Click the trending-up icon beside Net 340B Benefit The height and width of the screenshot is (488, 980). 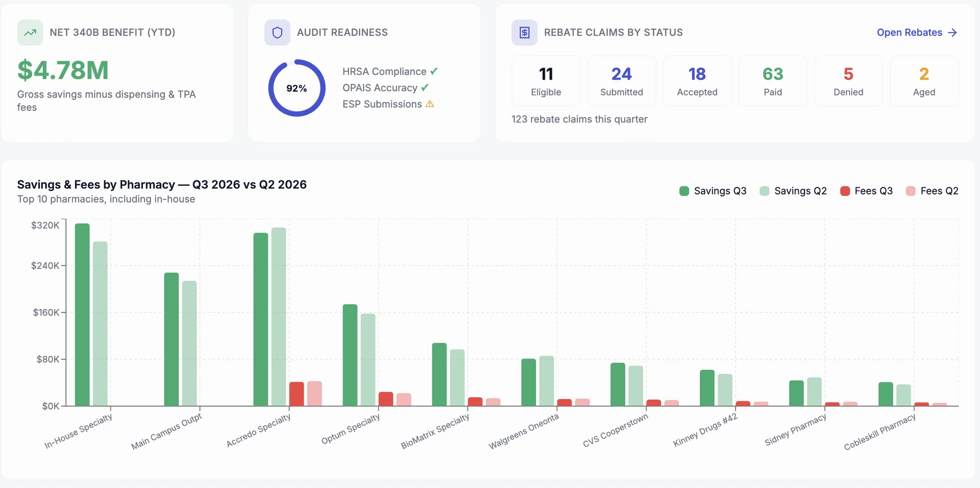[30, 33]
